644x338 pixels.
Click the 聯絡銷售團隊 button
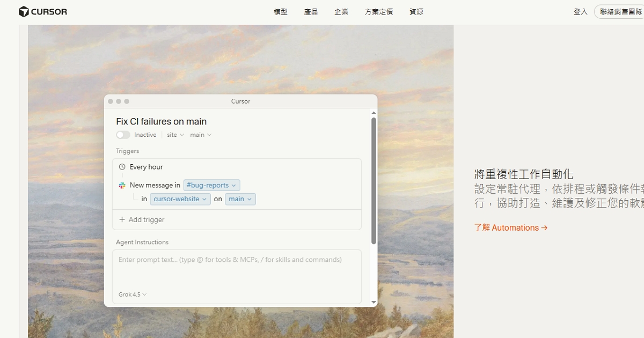tap(619, 12)
